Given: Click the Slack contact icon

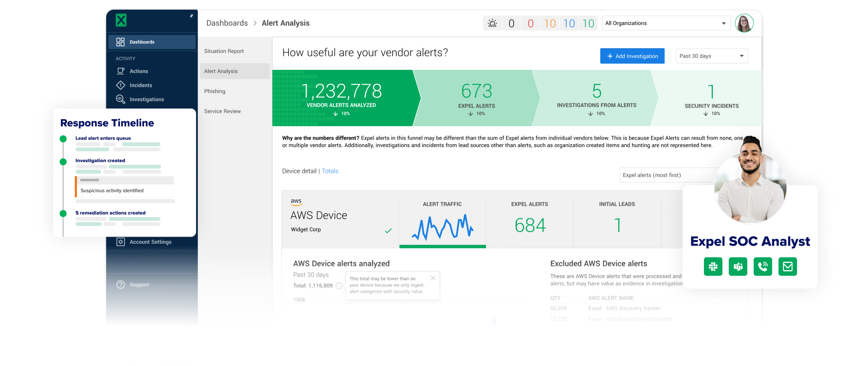Looking at the screenshot, I should click(713, 267).
